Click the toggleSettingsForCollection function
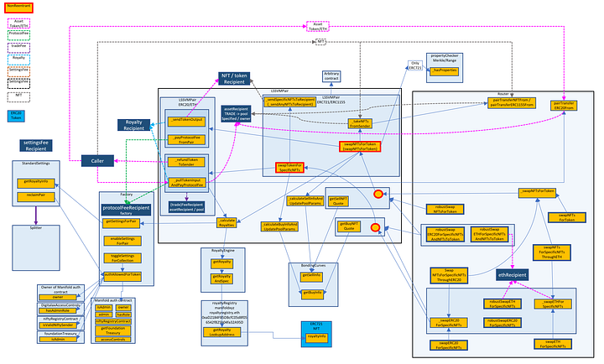This screenshot has height=364, width=604. (x=124, y=257)
